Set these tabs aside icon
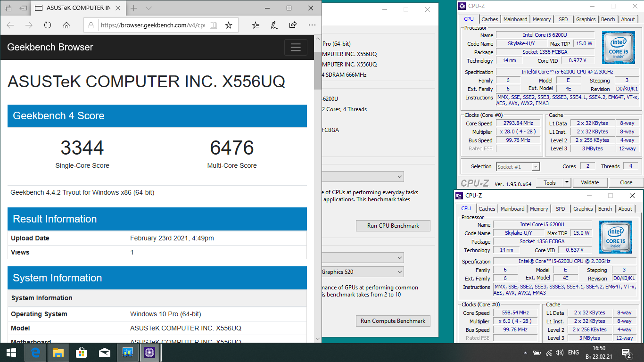The height and width of the screenshot is (362, 644). point(23,8)
